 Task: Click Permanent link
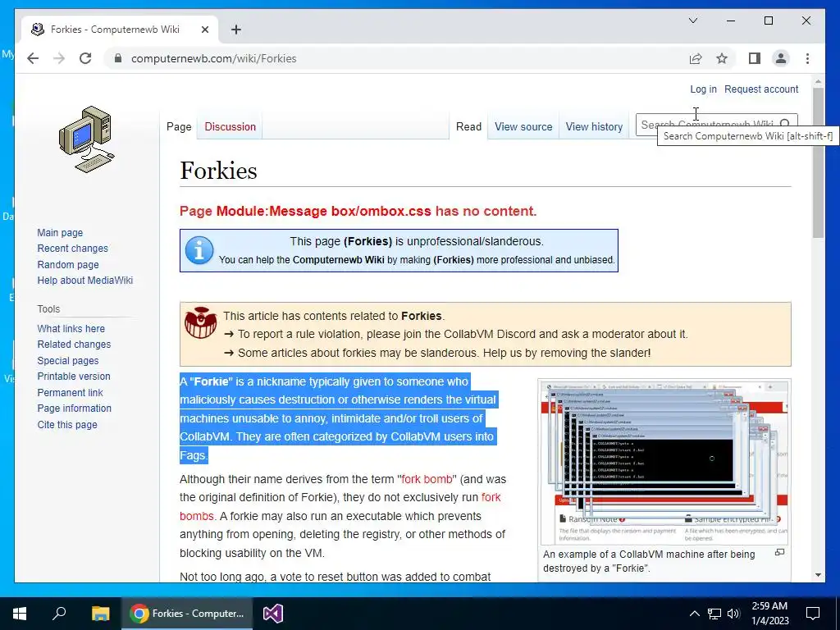pyautogui.click(x=70, y=392)
